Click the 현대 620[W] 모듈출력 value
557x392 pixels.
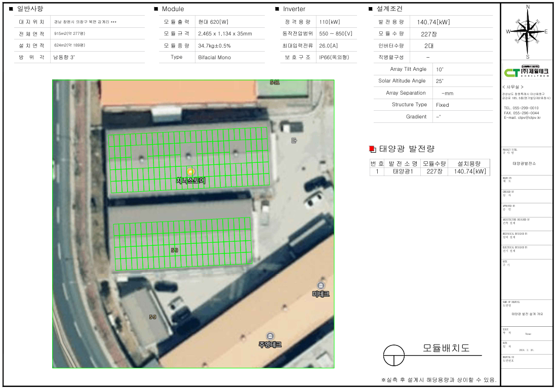tap(213, 22)
